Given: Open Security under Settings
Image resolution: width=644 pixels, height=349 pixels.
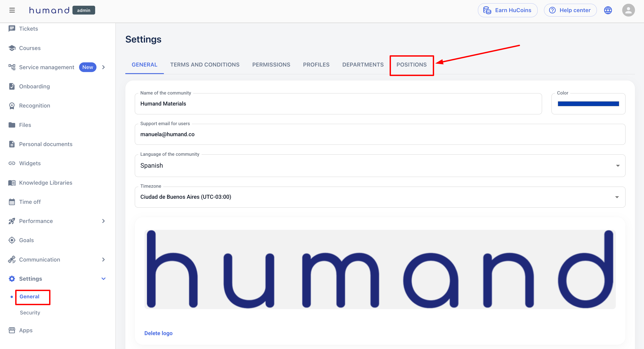Looking at the screenshot, I should point(30,312).
